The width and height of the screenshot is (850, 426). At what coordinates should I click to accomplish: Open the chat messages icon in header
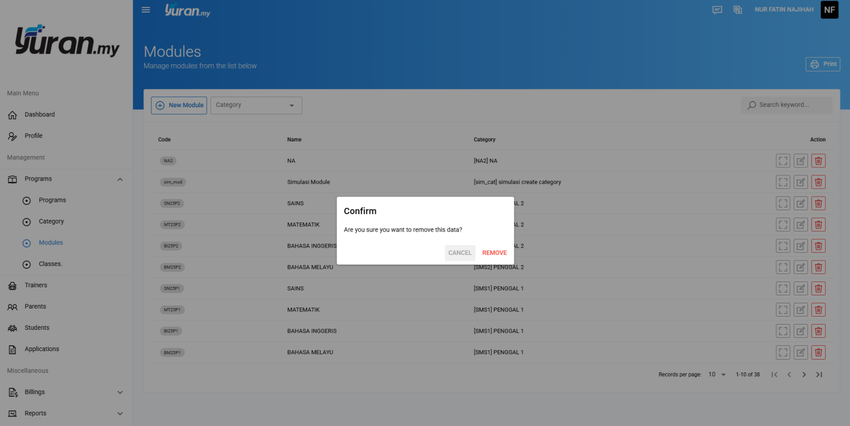[x=717, y=10]
